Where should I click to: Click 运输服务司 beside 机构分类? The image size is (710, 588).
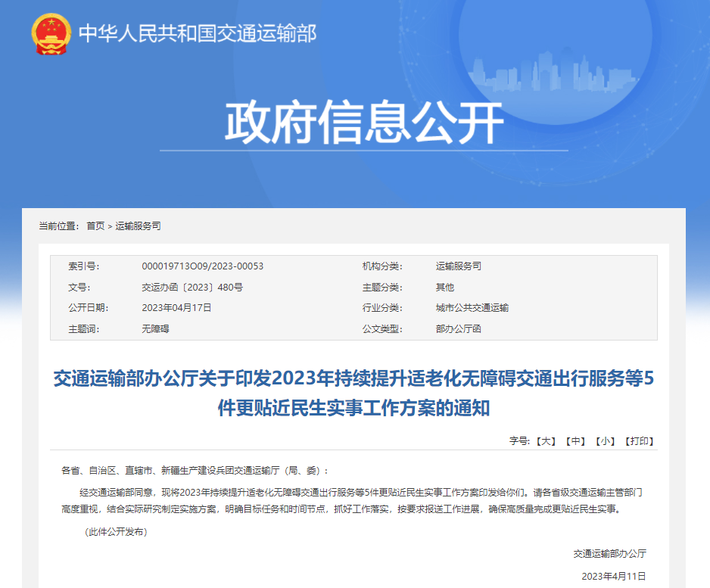click(458, 266)
